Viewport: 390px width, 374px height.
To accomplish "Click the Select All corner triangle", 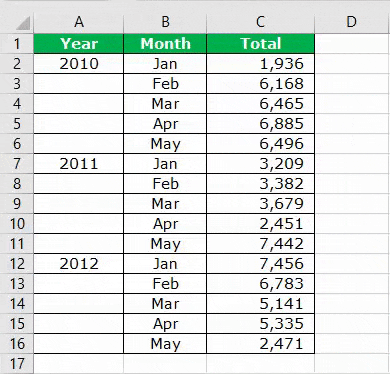I will 23,23.
